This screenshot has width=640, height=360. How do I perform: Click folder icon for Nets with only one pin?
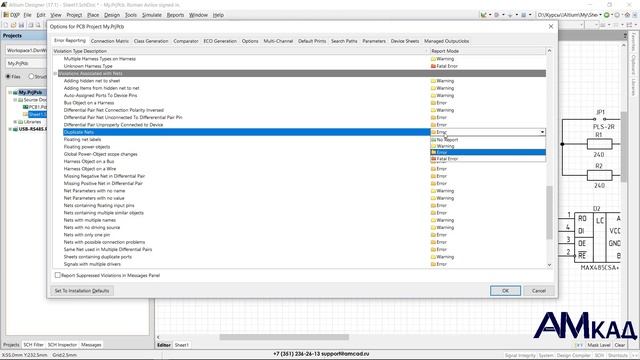[x=433, y=235]
